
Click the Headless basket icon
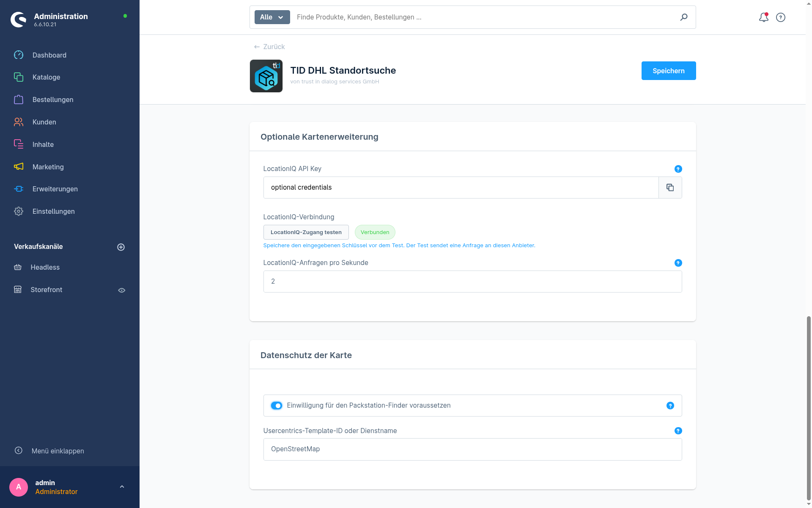coord(18,267)
